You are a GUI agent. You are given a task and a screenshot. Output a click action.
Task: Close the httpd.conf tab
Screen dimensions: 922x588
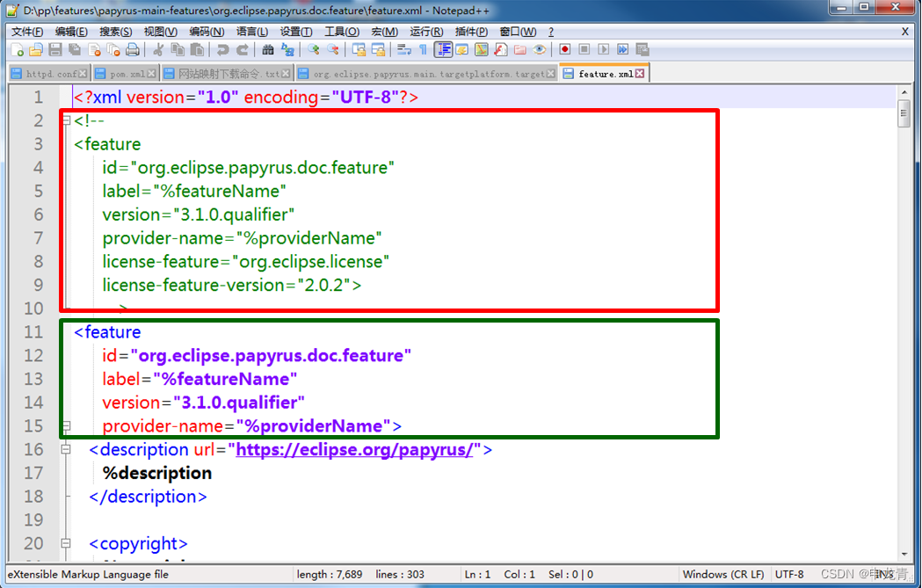click(83, 74)
